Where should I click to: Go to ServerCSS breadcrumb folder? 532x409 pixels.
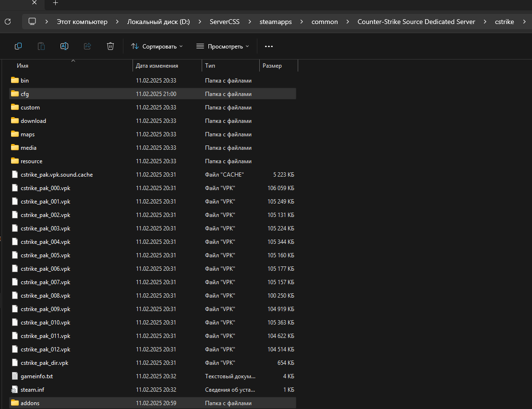pos(225,22)
